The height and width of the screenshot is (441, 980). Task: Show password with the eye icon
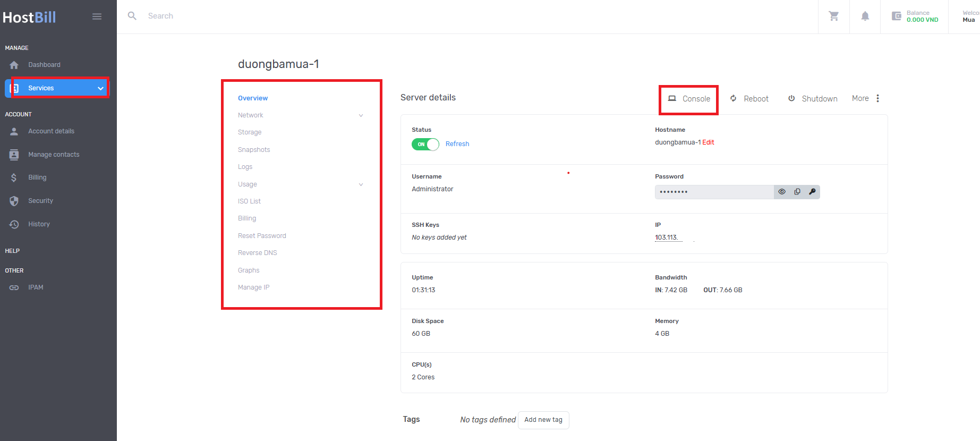(x=781, y=192)
